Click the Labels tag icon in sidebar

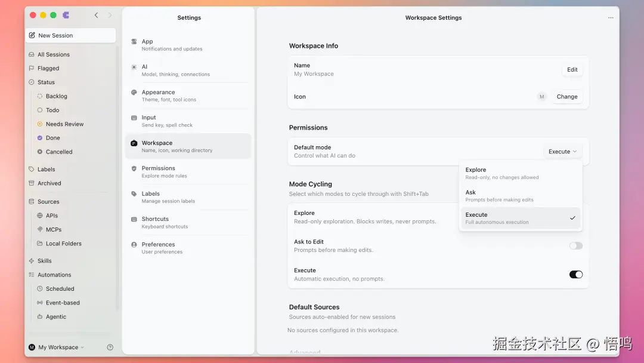[x=32, y=170]
